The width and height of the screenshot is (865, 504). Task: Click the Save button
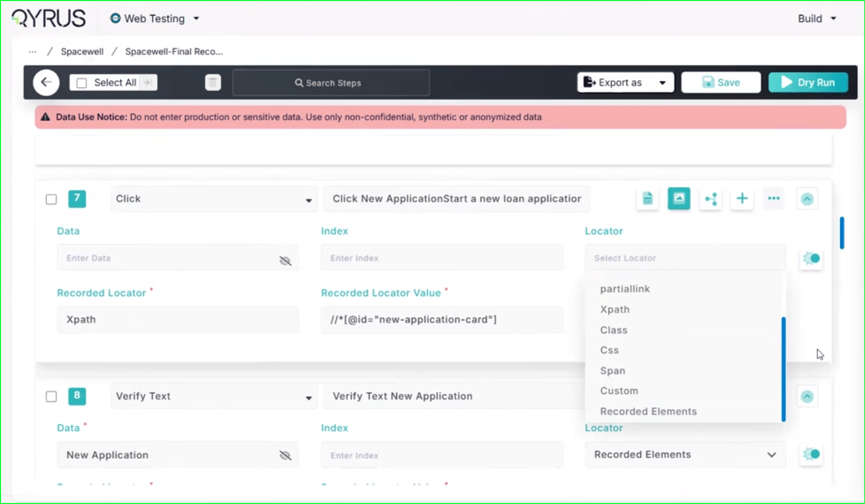point(720,82)
